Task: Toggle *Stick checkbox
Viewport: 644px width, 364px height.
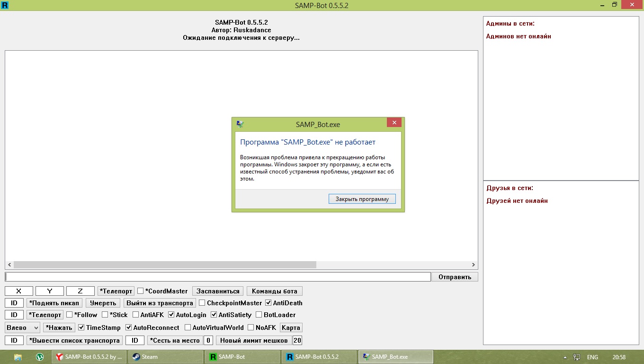Action: coord(105,315)
